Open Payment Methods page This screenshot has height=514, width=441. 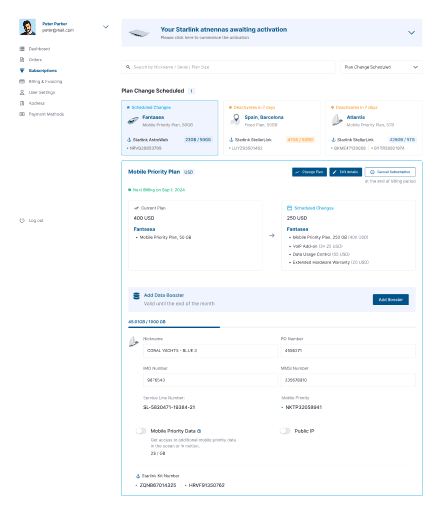[46, 114]
